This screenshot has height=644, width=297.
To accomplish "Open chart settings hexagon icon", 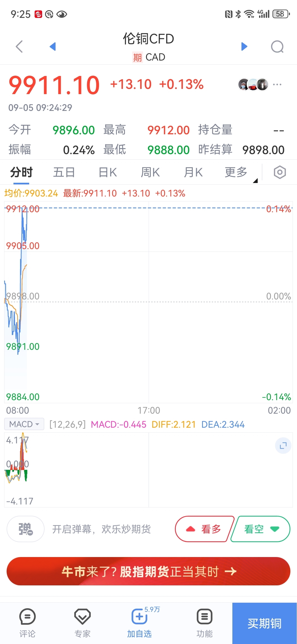I will point(280,172).
